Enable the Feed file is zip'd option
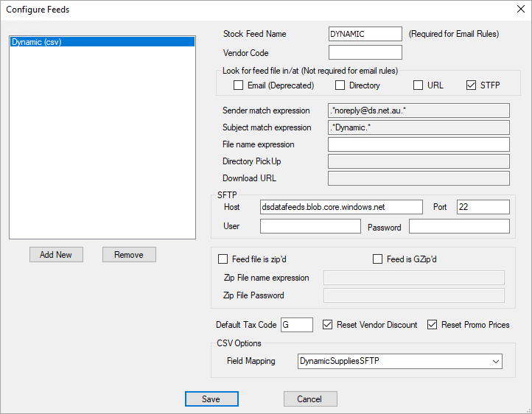Image resolution: width=532 pixels, height=414 pixels. [x=223, y=259]
